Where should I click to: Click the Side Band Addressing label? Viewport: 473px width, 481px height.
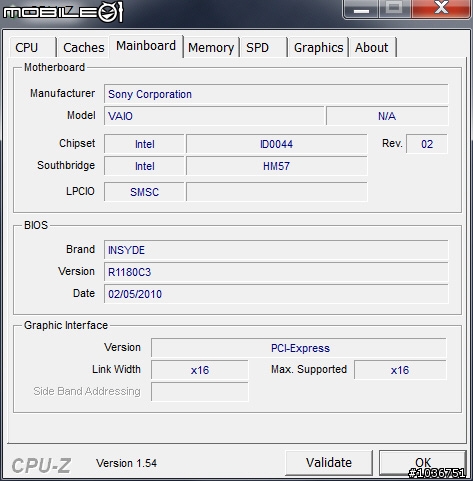coord(87,391)
